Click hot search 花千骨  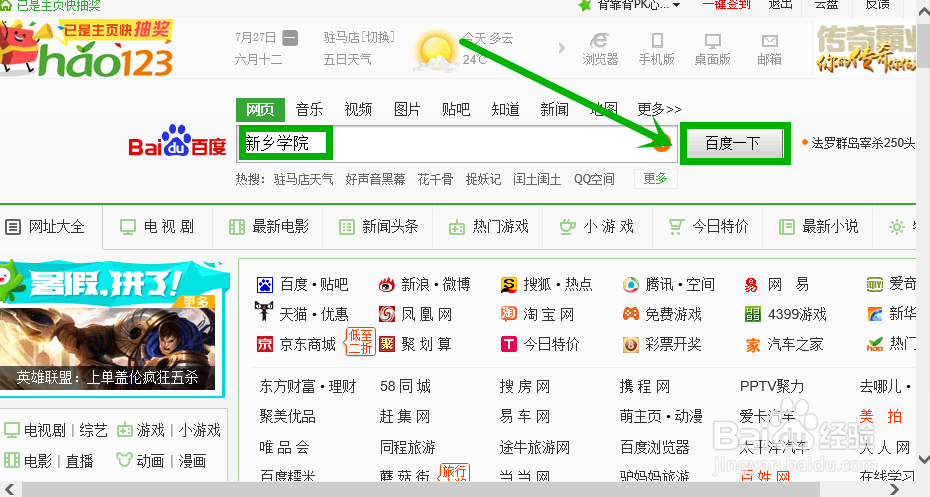(x=435, y=179)
